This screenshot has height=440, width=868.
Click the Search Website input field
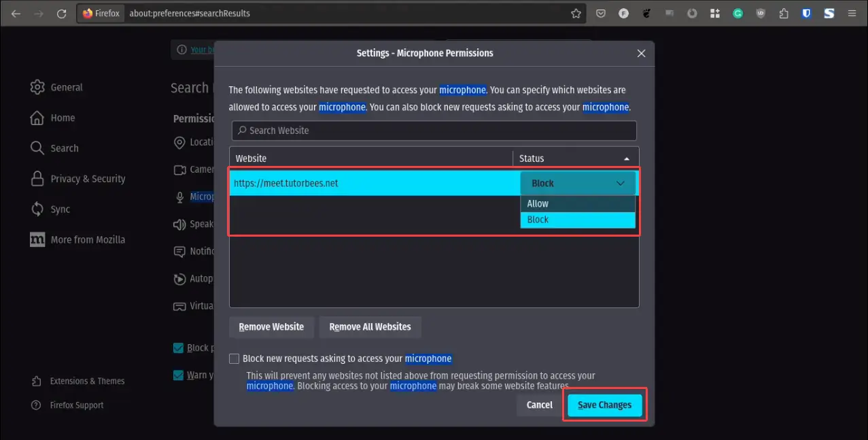434,131
